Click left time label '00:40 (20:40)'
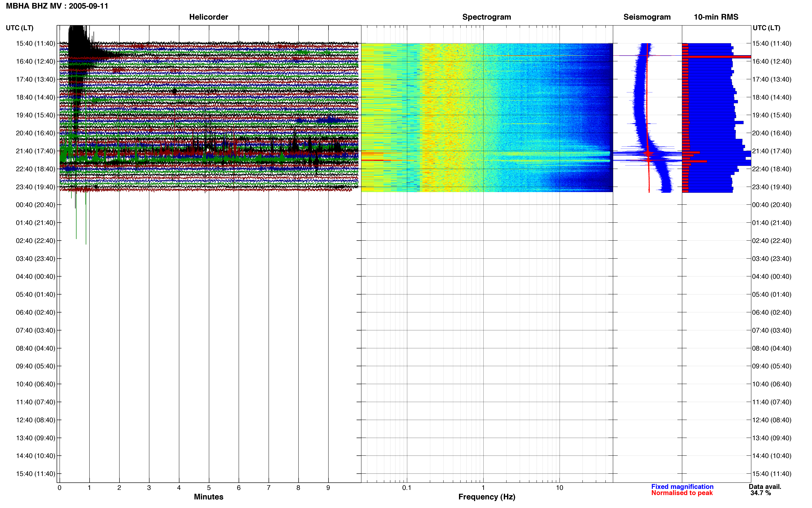This screenshot has height=508, width=812. 36,205
